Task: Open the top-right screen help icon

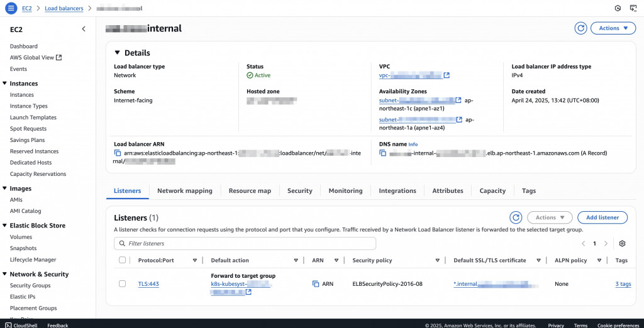Action: [633, 8]
